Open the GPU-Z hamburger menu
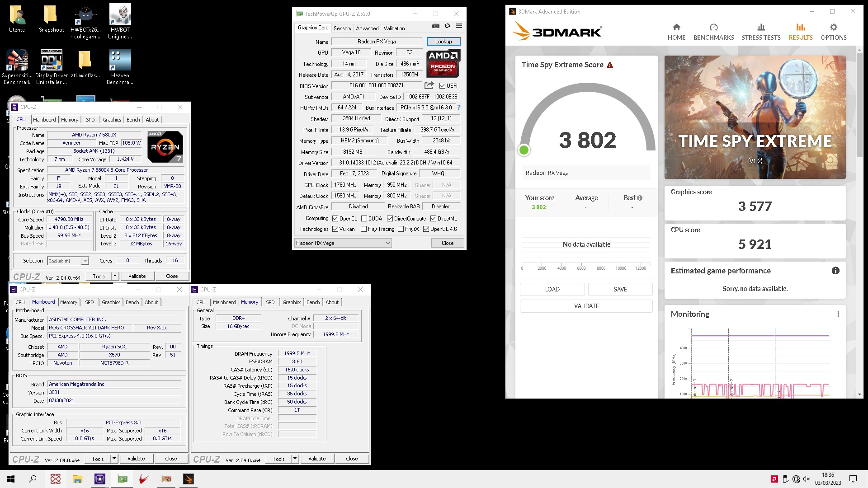 [x=459, y=26]
